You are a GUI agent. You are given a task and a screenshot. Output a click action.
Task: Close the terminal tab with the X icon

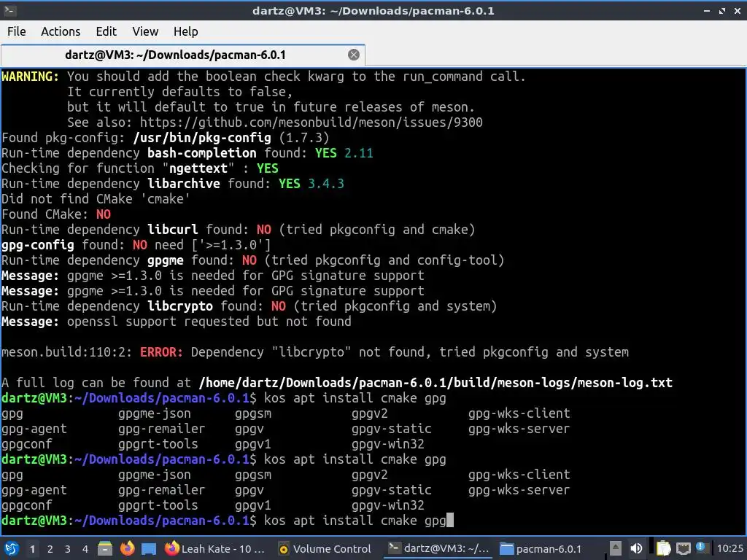point(354,55)
